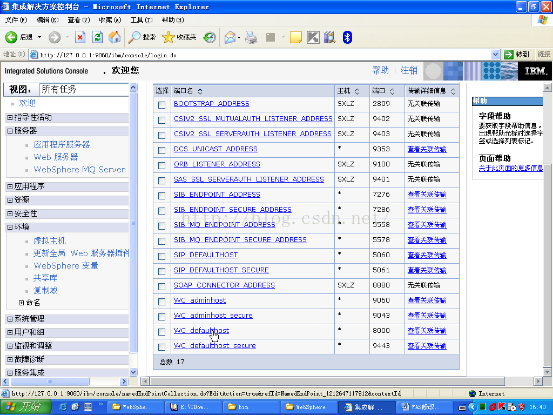The height and width of the screenshot is (415, 553).
Task: Open WebSphere MQ Server in navigation
Action: coord(79,170)
